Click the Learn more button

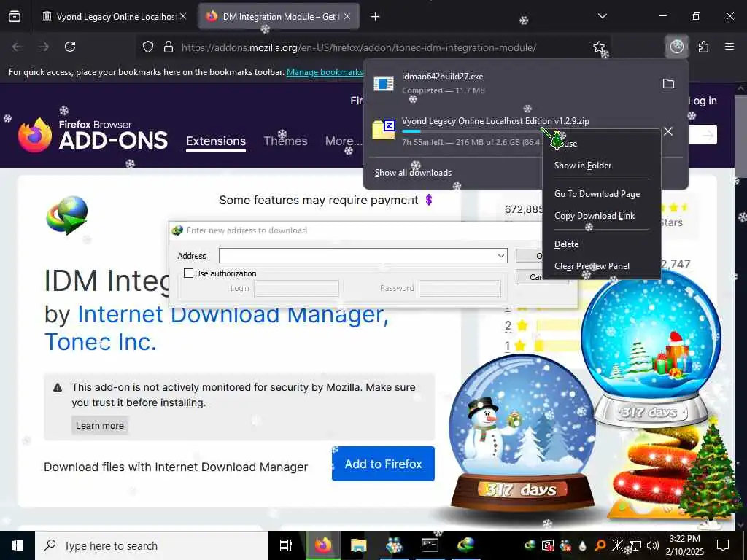pyautogui.click(x=99, y=425)
